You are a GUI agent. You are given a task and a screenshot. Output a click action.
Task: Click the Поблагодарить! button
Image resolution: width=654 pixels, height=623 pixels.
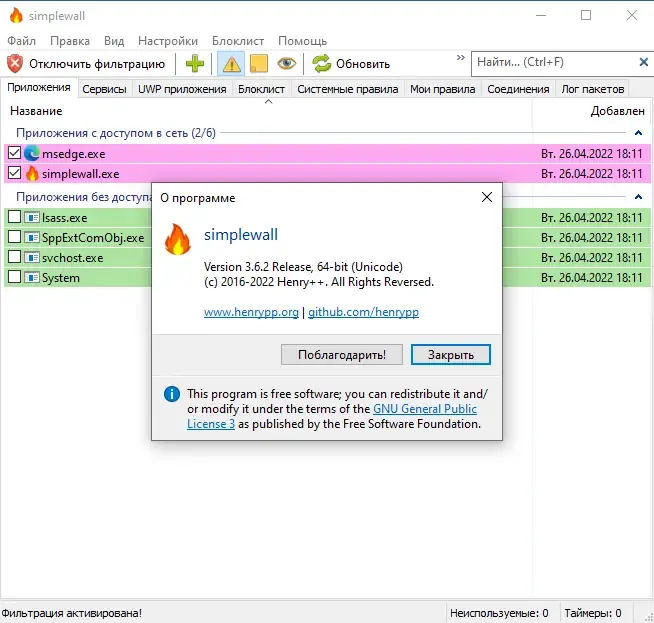tap(342, 354)
